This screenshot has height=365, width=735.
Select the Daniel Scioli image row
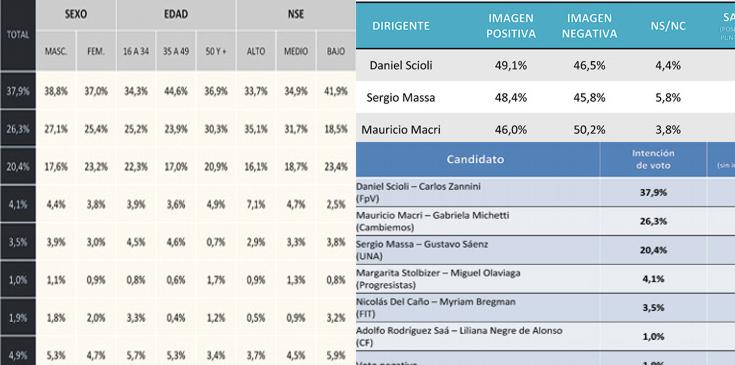click(x=546, y=65)
